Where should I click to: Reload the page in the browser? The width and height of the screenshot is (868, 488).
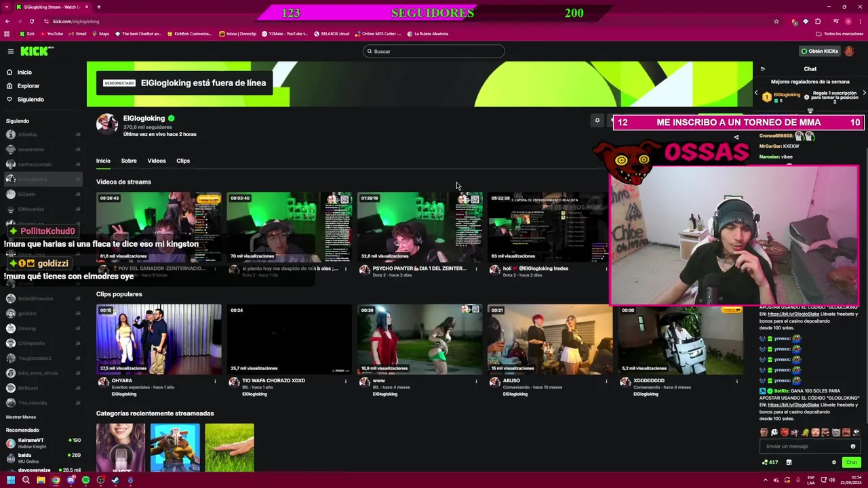point(31,21)
